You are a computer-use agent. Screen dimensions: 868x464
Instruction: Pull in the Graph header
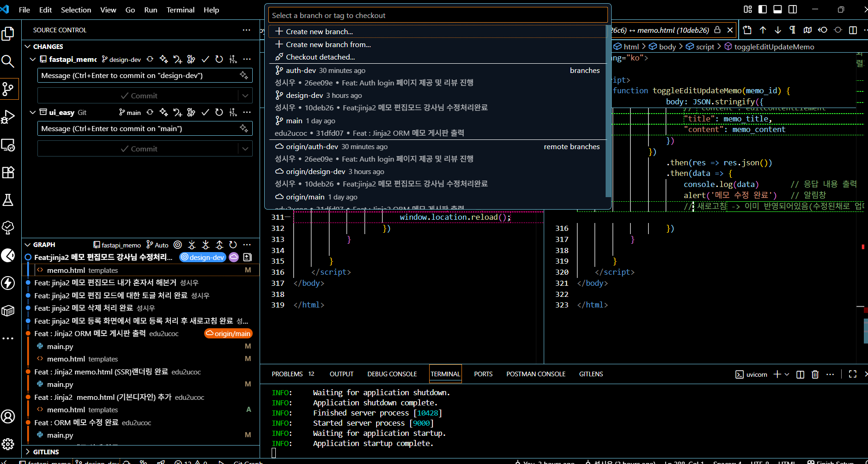coord(206,245)
